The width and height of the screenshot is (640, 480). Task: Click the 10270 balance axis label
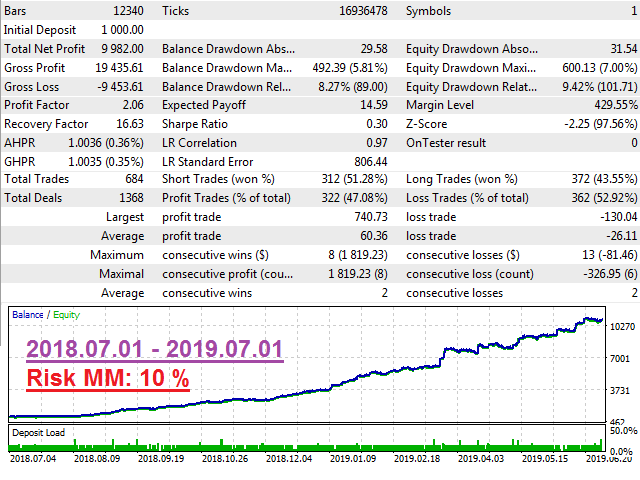(621, 327)
